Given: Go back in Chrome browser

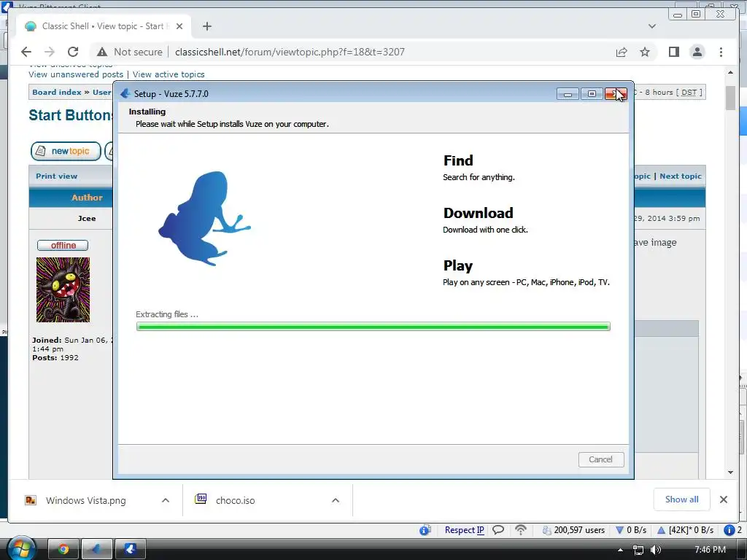Looking at the screenshot, I should pos(26,52).
